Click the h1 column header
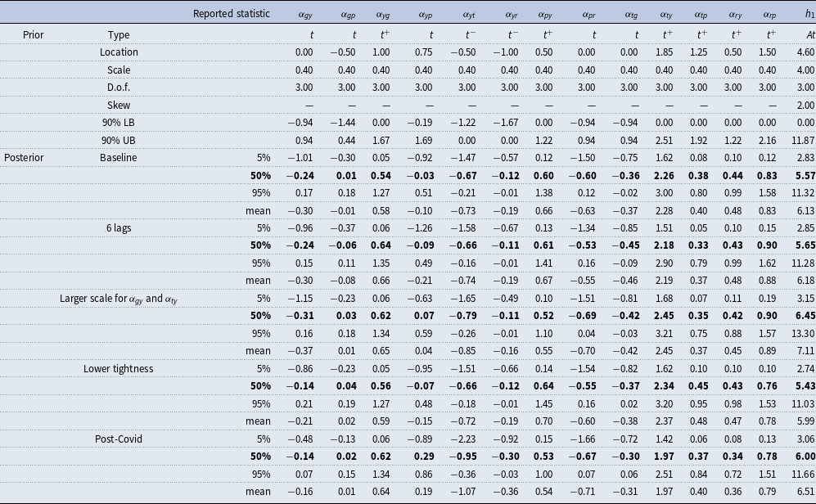The height and width of the screenshot is (504, 816). [804, 14]
